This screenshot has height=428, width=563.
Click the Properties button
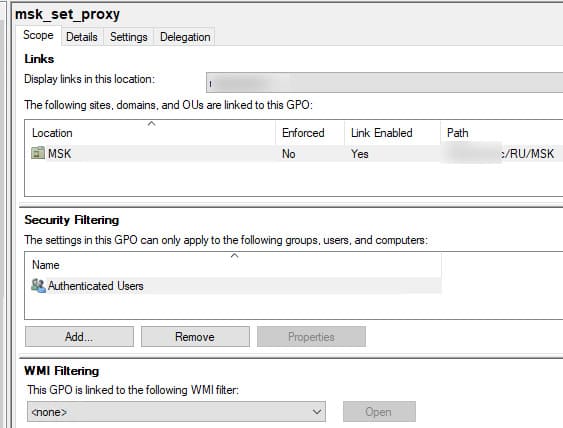coord(311,336)
